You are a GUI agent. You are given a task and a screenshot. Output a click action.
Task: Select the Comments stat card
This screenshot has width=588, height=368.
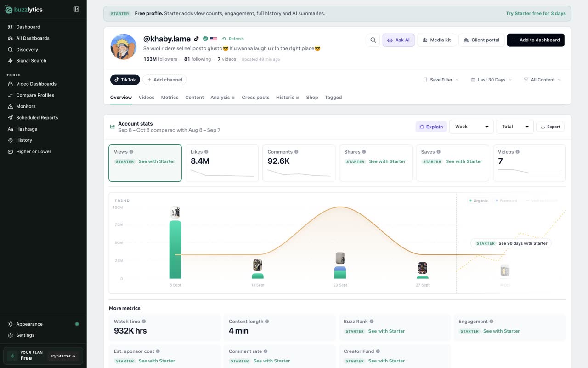(299, 163)
